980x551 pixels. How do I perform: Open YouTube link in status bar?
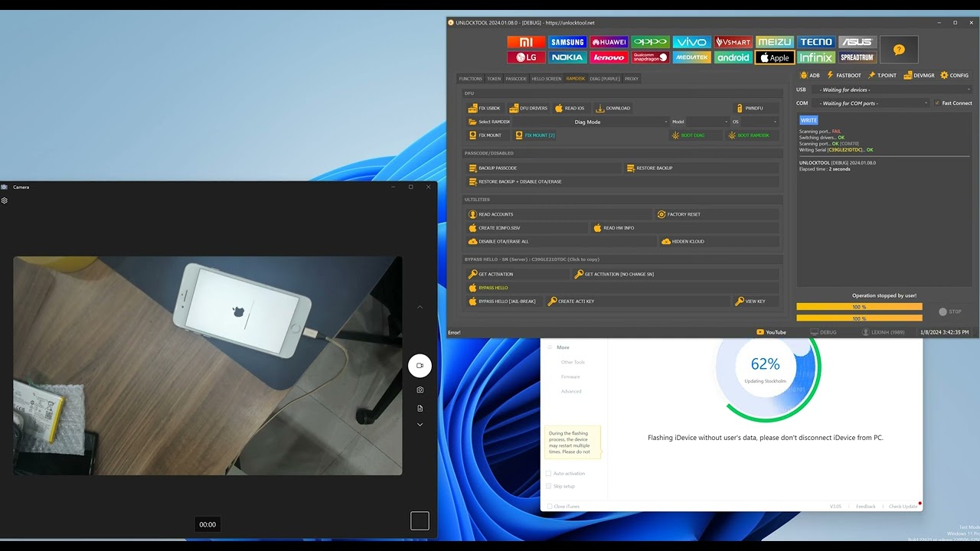[x=771, y=332]
